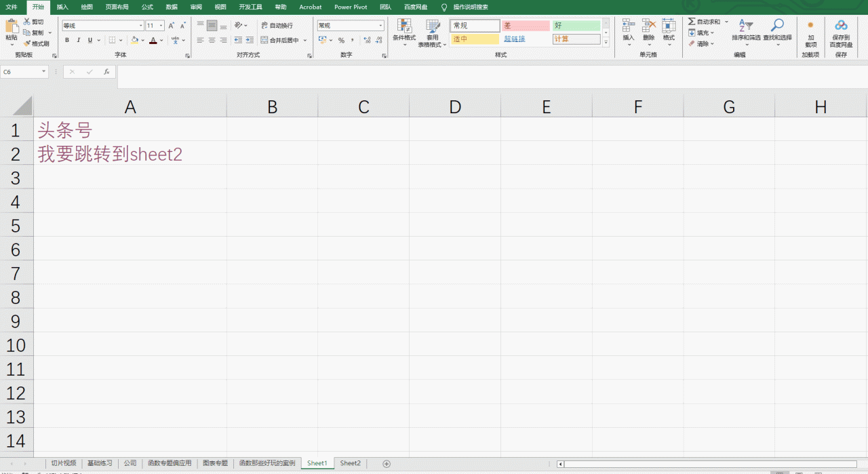Toggle Underline formatting
868x474 pixels.
[90, 40]
